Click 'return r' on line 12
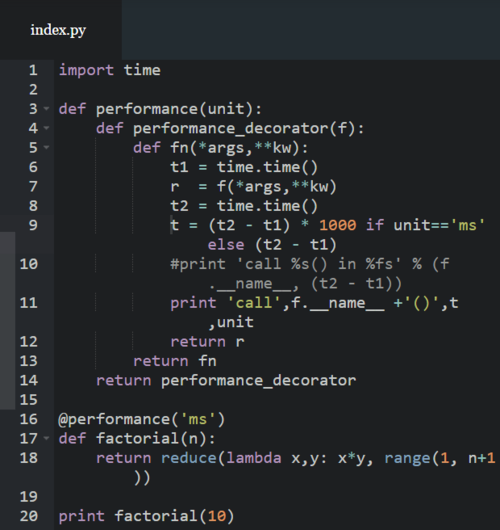The image size is (500, 530). coord(207,342)
